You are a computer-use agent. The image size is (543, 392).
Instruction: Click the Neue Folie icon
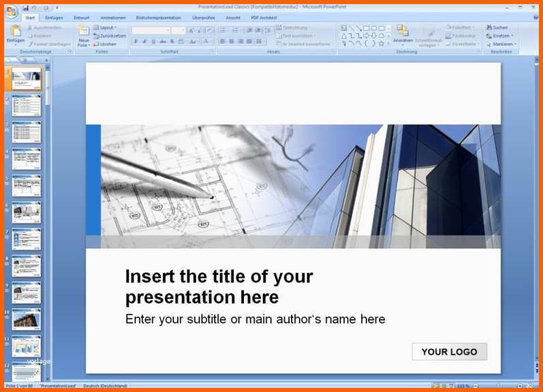tap(83, 31)
